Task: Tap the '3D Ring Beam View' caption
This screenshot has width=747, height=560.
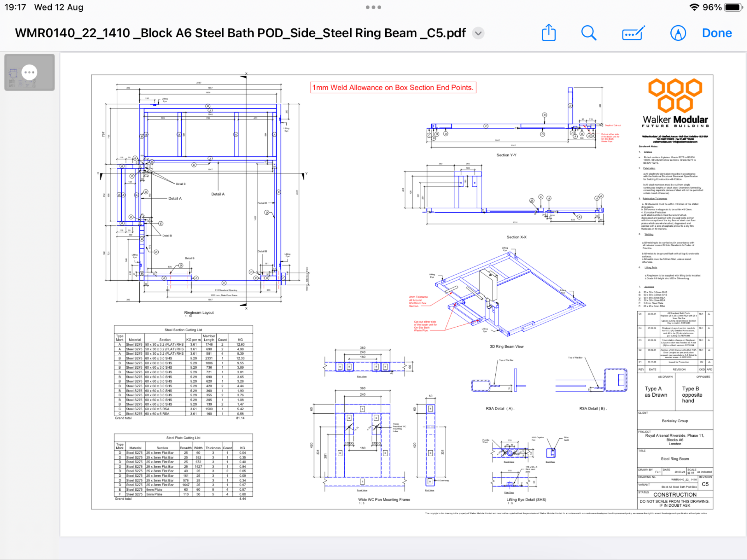Action: [507, 346]
